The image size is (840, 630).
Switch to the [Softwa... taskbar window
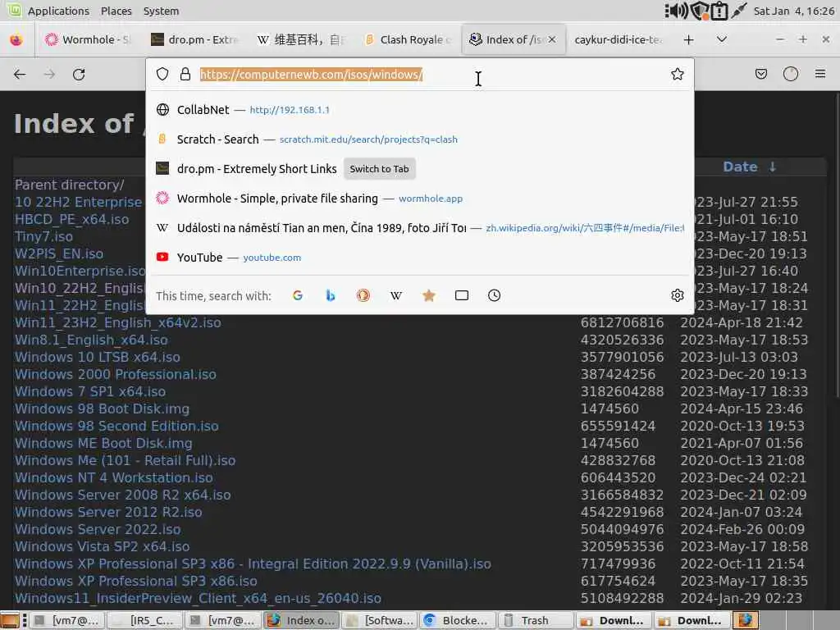point(381,620)
